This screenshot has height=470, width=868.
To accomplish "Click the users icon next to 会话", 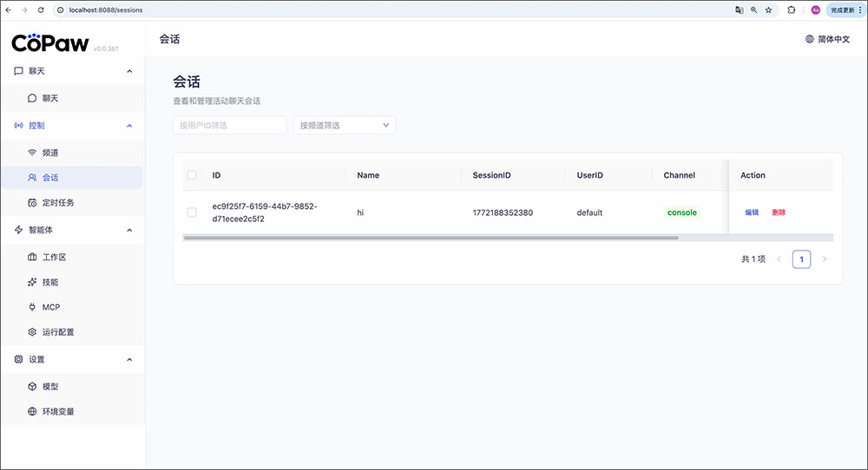I will pyautogui.click(x=32, y=178).
